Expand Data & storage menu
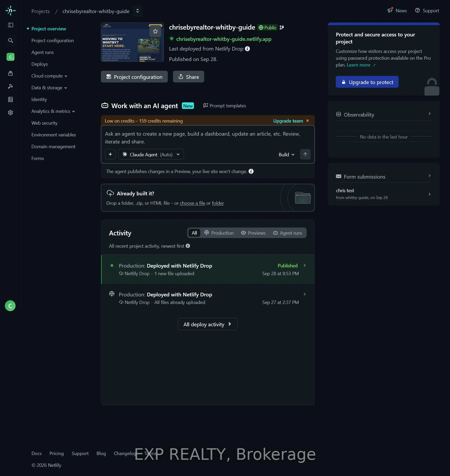This screenshot has width=450, height=476. click(49, 88)
